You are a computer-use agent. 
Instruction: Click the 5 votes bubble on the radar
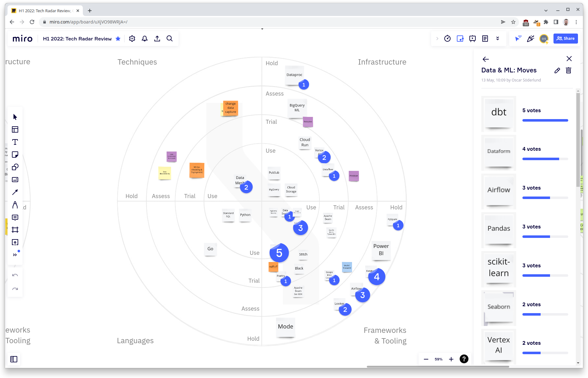[x=279, y=253]
